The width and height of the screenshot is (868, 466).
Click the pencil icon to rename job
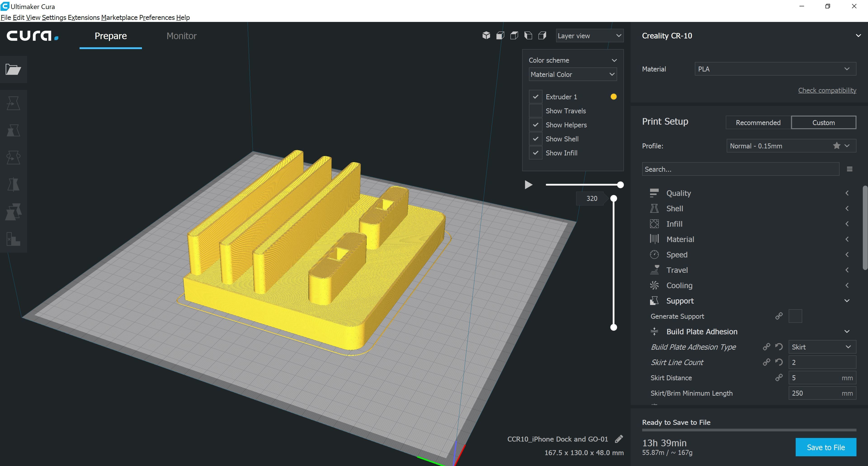(619, 439)
